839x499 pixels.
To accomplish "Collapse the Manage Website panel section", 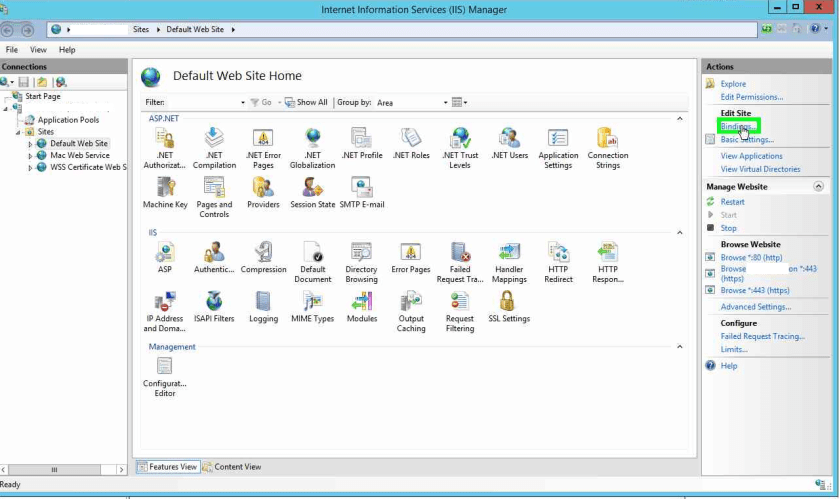I will click(x=819, y=187).
